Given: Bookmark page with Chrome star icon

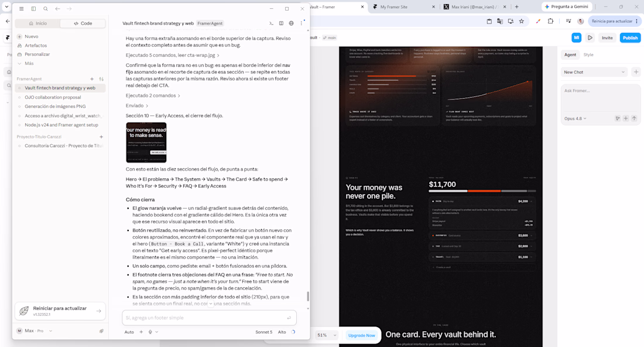Looking at the screenshot, I should pos(522,21).
